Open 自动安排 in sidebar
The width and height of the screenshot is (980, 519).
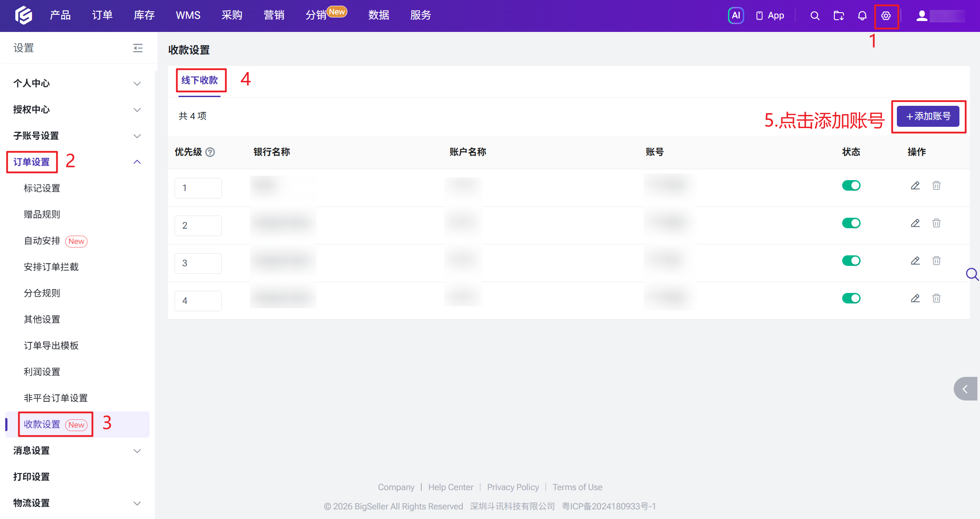42,240
